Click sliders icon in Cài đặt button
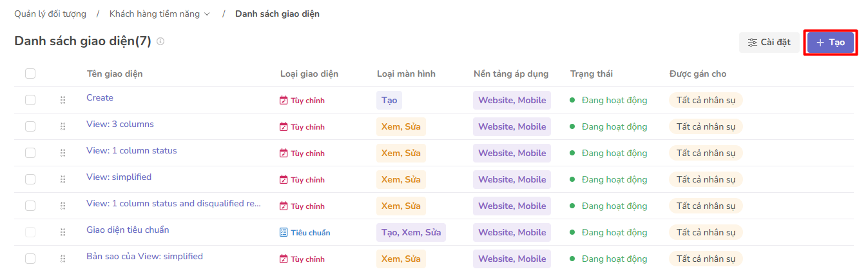This screenshot has width=868, height=276. pos(752,43)
